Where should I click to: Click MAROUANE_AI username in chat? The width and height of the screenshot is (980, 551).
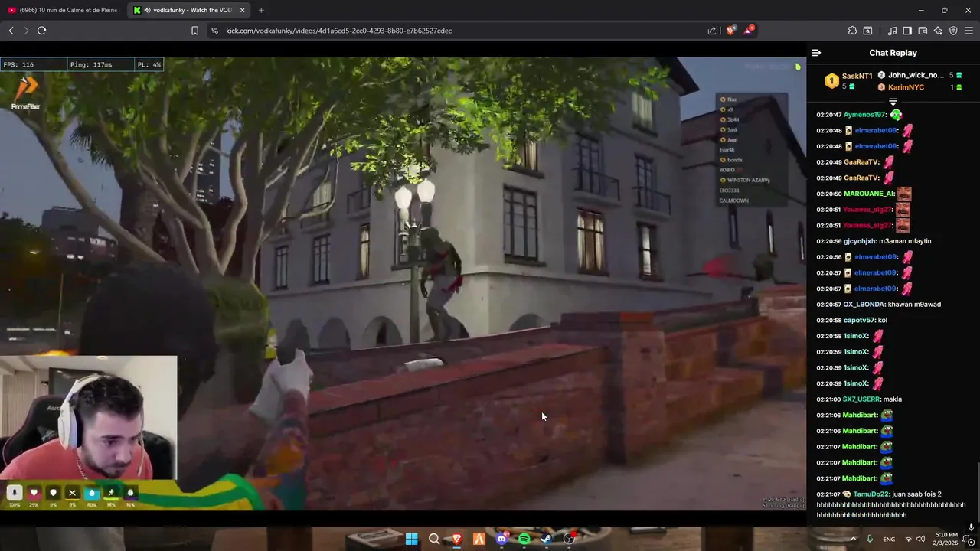click(869, 194)
